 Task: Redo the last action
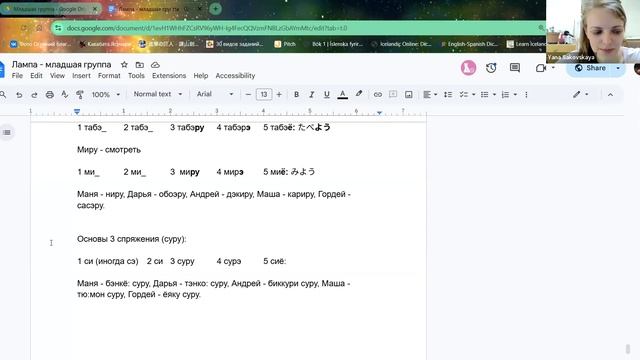click(x=34, y=95)
